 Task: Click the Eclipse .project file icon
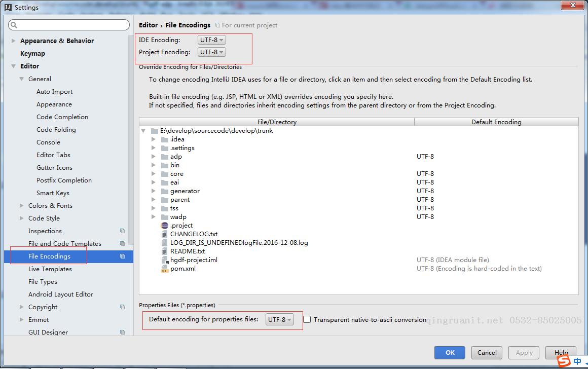[x=165, y=226]
